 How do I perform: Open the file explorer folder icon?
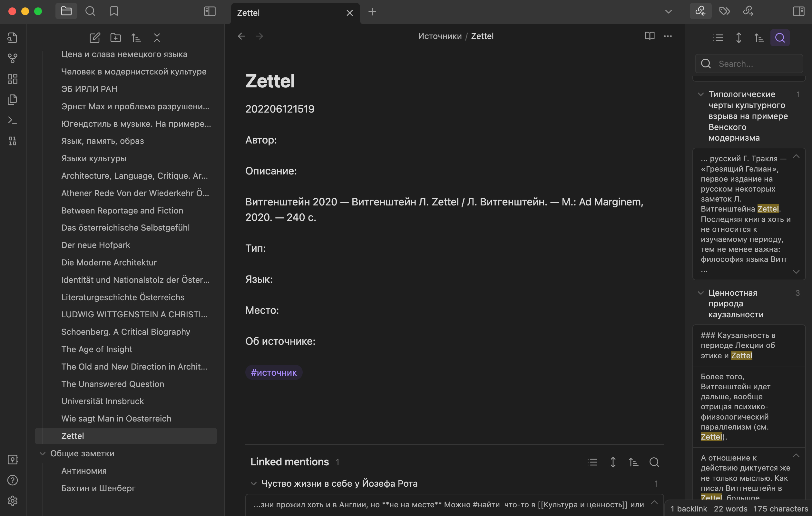(x=66, y=12)
